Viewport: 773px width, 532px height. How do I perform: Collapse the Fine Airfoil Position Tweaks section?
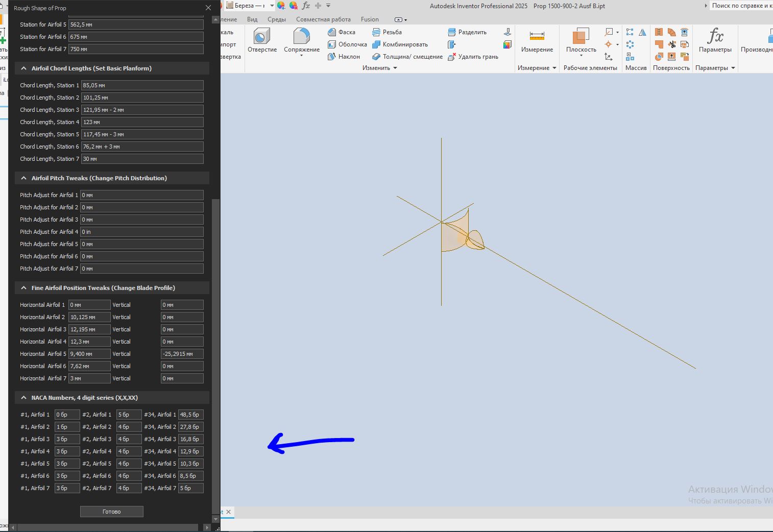click(x=23, y=288)
